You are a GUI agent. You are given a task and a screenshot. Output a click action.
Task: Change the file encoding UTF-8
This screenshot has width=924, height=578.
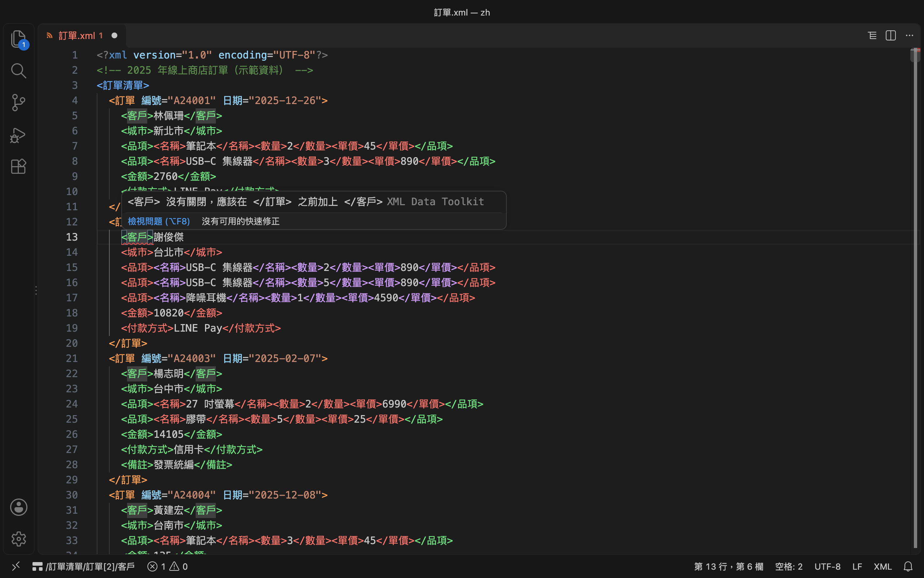(827, 566)
